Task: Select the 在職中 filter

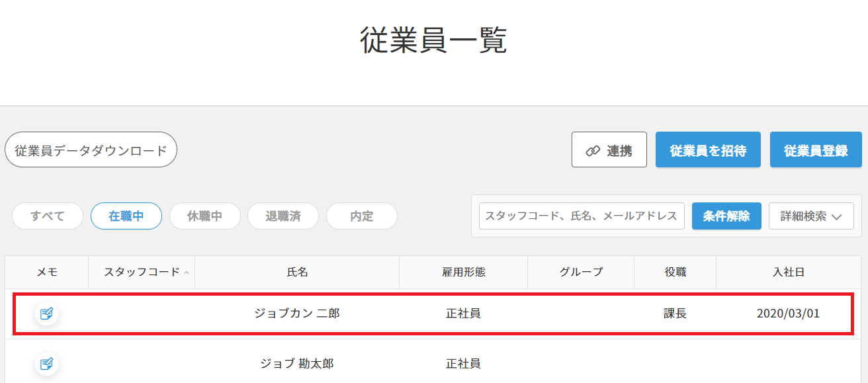Action: tap(126, 216)
